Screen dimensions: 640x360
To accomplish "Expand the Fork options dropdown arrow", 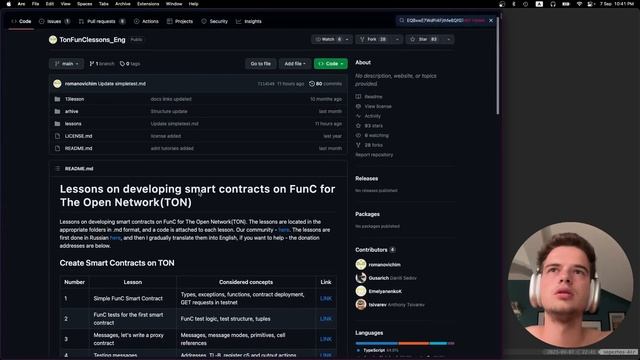I will [397, 39].
